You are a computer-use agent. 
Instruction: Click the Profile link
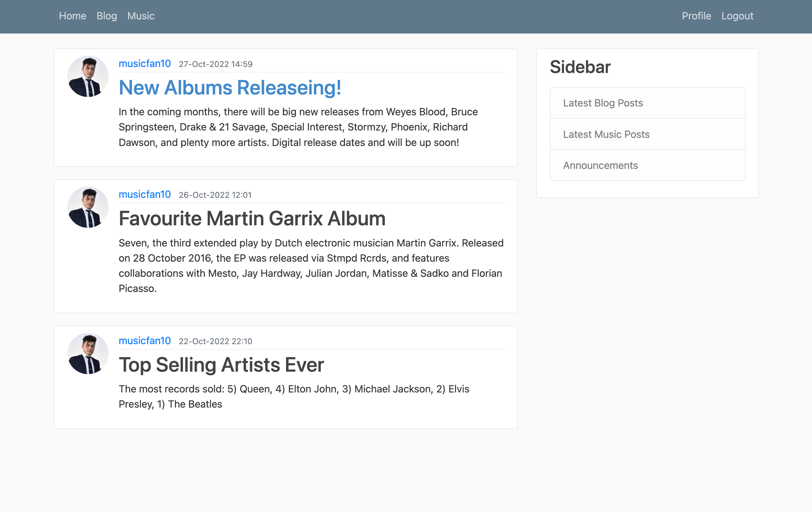(x=696, y=16)
